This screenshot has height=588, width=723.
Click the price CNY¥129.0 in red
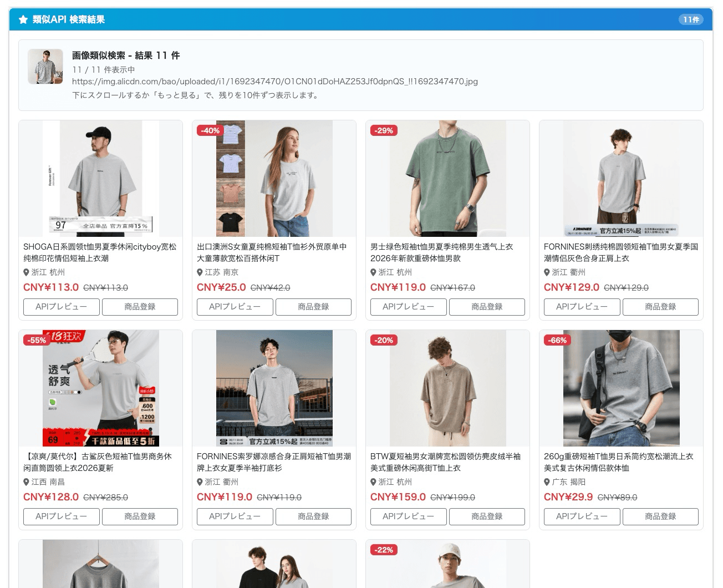pos(572,287)
